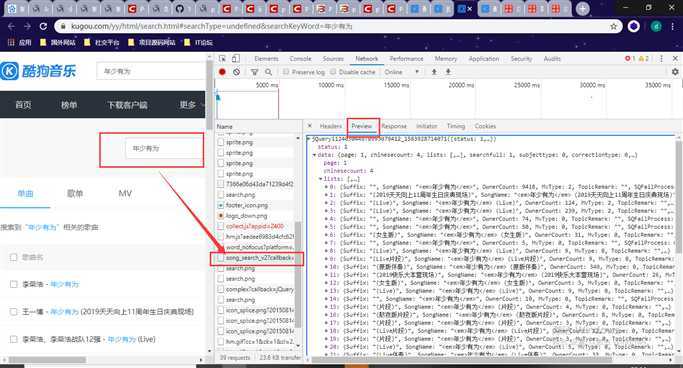Activate the inspect element picker icon
Image resolution: width=683 pixels, height=368 pixels.
tap(223, 58)
